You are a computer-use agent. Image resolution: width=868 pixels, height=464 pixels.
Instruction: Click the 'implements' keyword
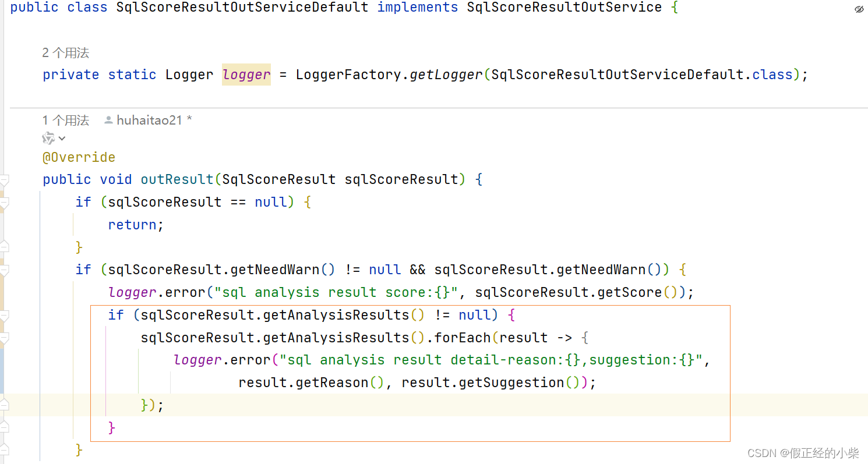418,8
